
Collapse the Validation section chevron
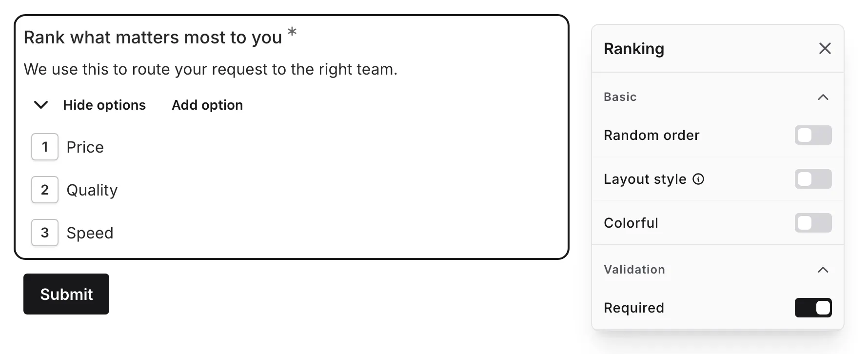(823, 270)
